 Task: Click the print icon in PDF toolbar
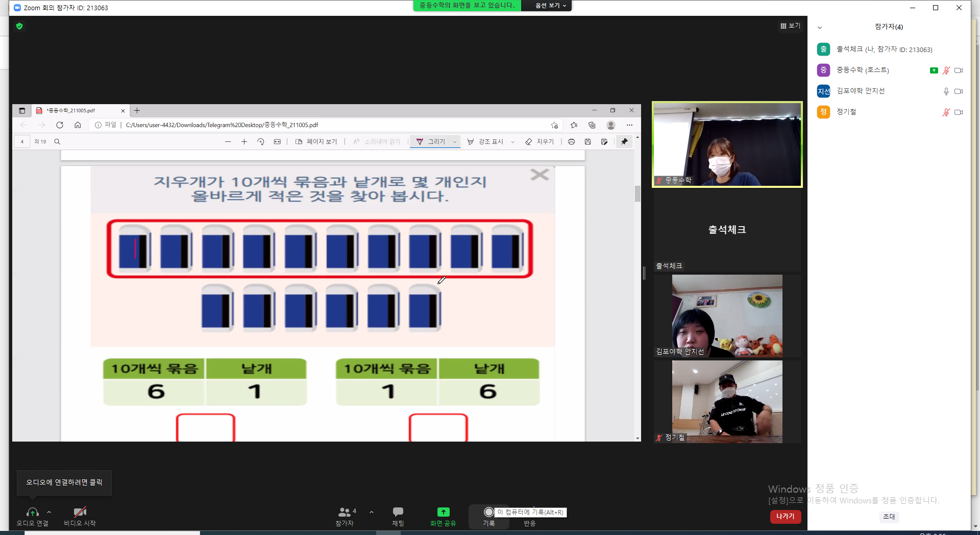pos(571,141)
